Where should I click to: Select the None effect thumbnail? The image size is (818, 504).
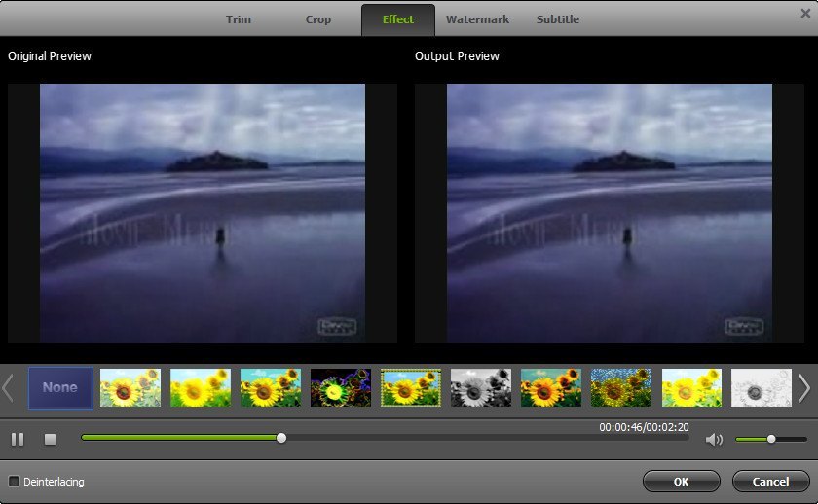click(60, 388)
